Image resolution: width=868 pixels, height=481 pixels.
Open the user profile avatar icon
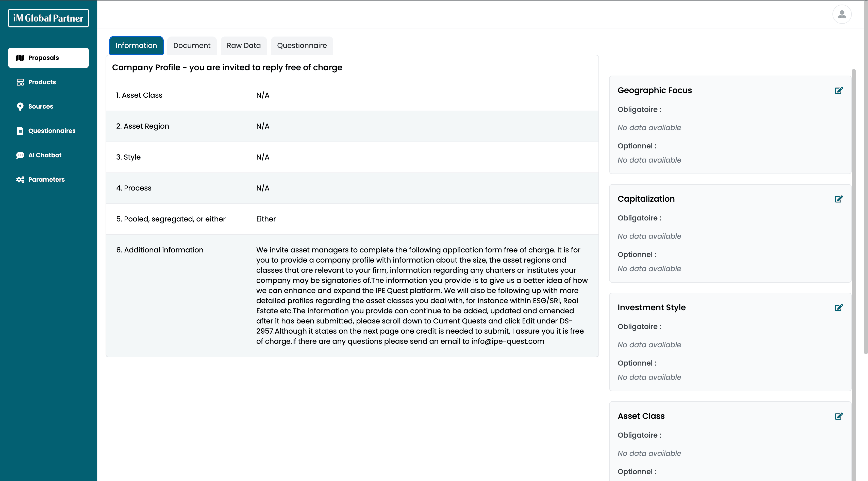pyautogui.click(x=842, y=14)
